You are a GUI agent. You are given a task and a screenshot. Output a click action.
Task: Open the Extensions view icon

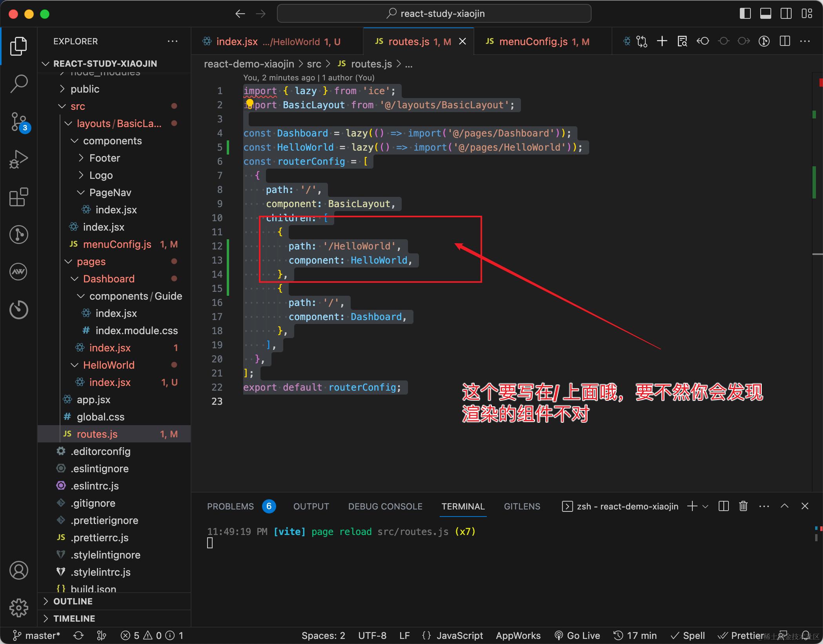tap(18, 197)
